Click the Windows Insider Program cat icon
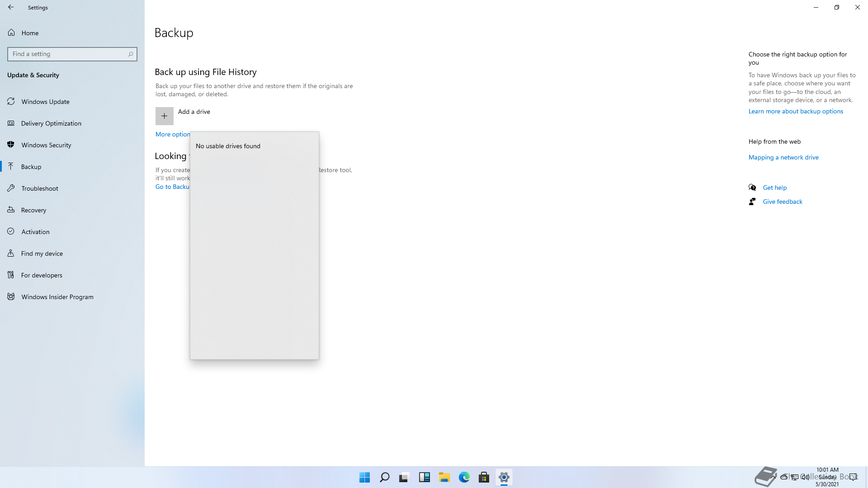This screenshot has width=868, height=488. coord(11,297)
